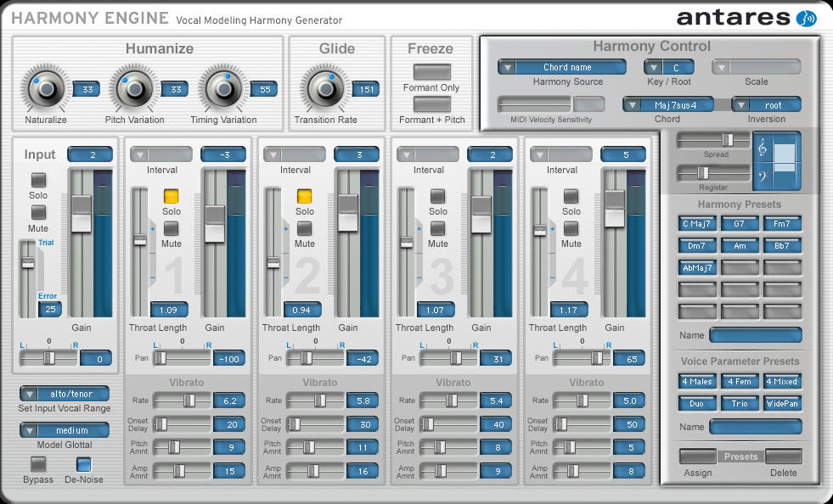Mute harmony voice 3

point(438,229)
